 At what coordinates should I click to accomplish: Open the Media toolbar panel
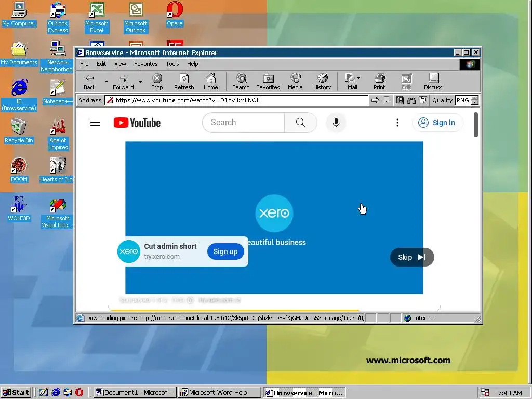click(295, 82)
